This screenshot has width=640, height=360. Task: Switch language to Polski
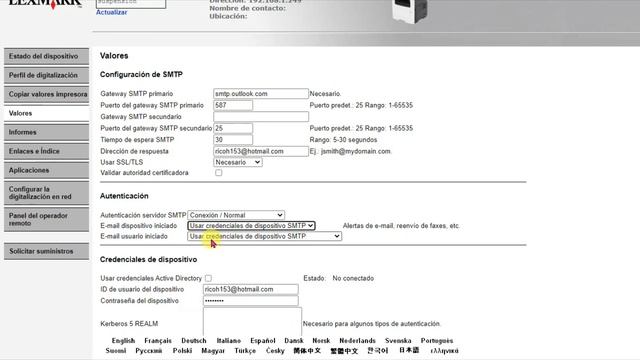(182, 351)
